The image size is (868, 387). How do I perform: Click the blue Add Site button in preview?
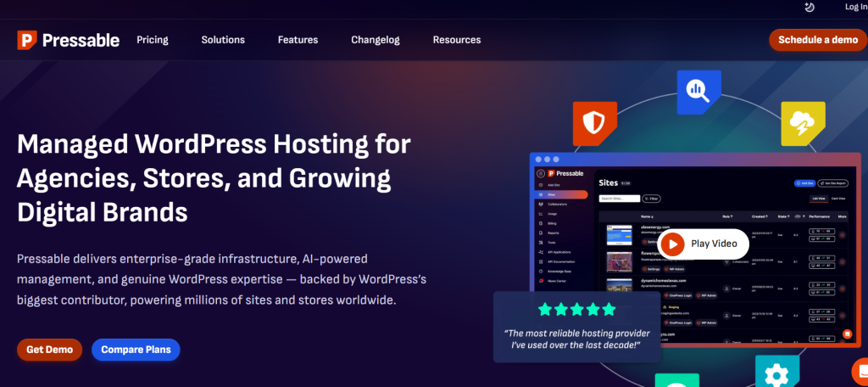click(805, 183)
